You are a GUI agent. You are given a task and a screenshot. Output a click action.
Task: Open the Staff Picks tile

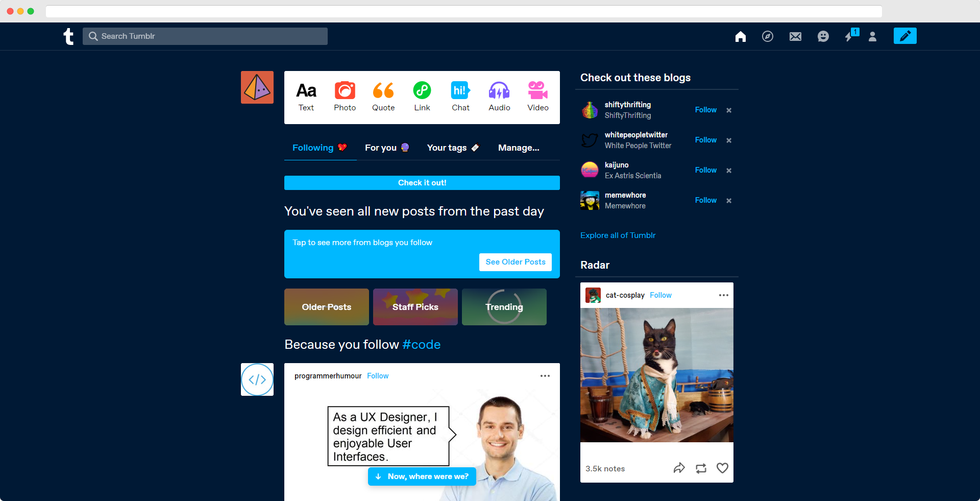point(415,307)
